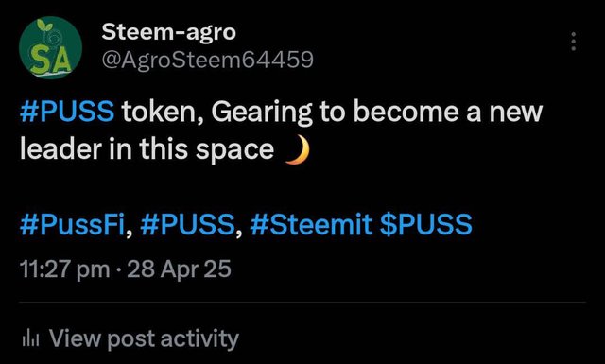
Task: Follow the #PussFi hashtag
Action: (72, 225)
